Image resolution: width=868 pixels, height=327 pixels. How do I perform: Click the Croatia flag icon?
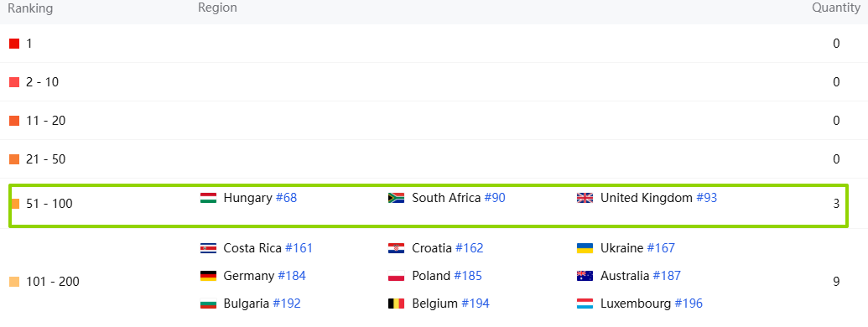click(397, 248)
